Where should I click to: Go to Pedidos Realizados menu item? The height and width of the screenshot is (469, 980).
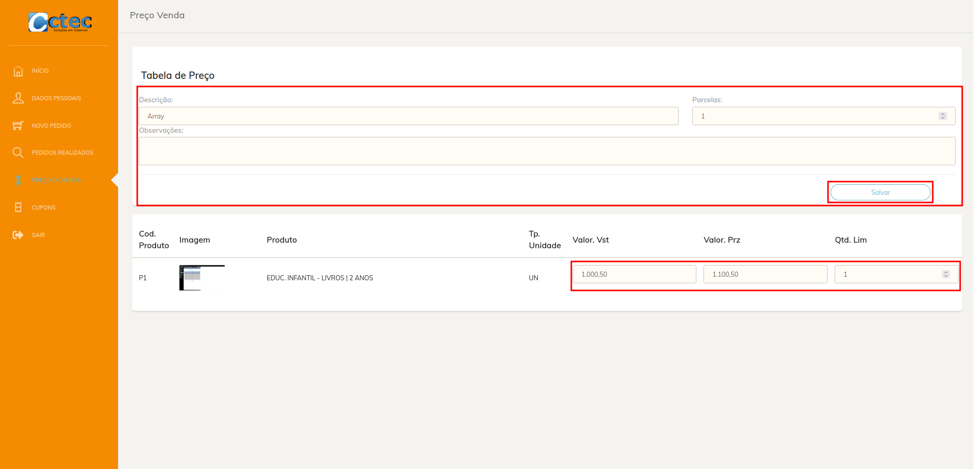[x=63, y=153]
